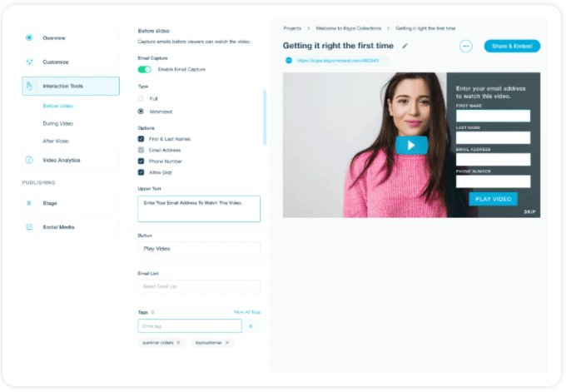Open Social Media publishing section
This screenshot has height=392, width=566.
71,227
